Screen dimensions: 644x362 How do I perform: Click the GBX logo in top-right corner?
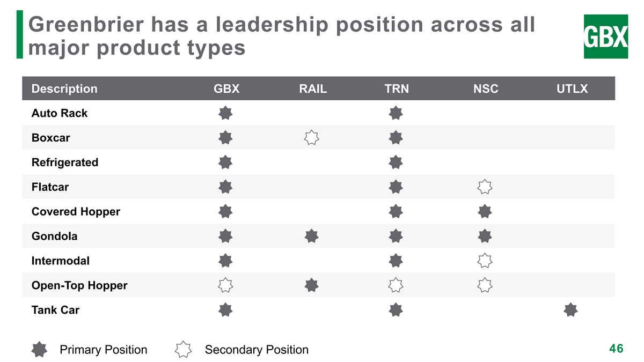[605, 36]
